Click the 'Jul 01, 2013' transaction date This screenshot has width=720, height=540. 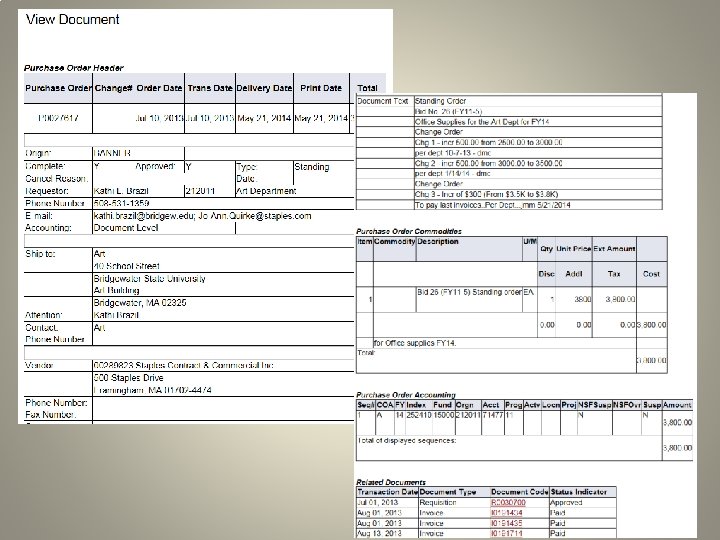(x=377, y=502)
